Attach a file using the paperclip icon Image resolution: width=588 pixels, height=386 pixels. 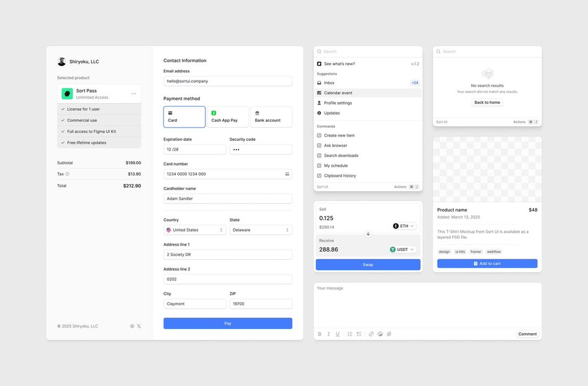pos(389,334)
